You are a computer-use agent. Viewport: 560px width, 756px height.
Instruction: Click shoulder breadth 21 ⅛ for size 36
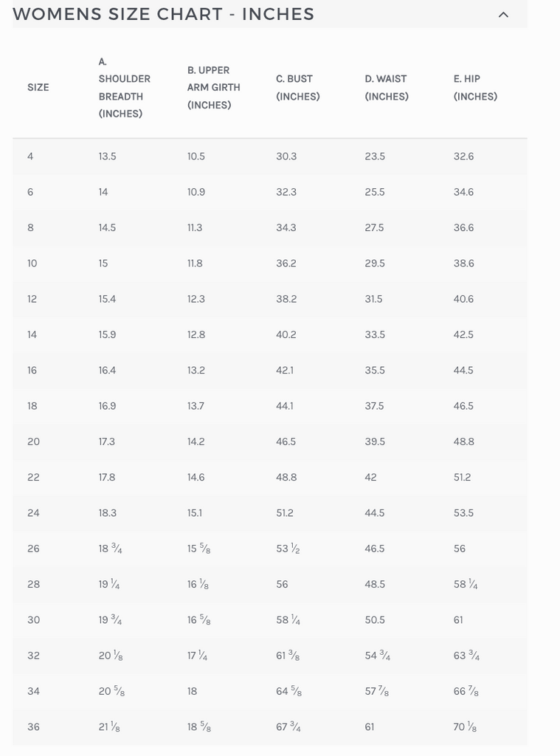tap(109, 727)
